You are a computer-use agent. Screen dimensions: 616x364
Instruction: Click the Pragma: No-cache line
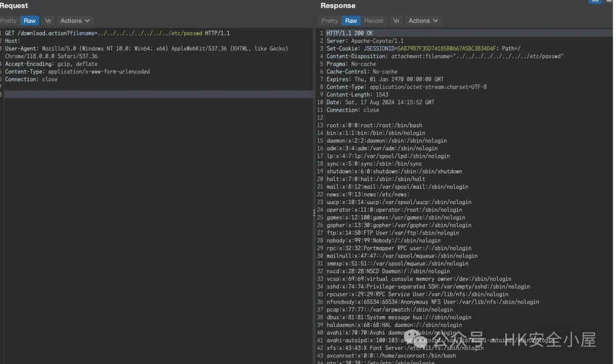[x=351, y=64]
